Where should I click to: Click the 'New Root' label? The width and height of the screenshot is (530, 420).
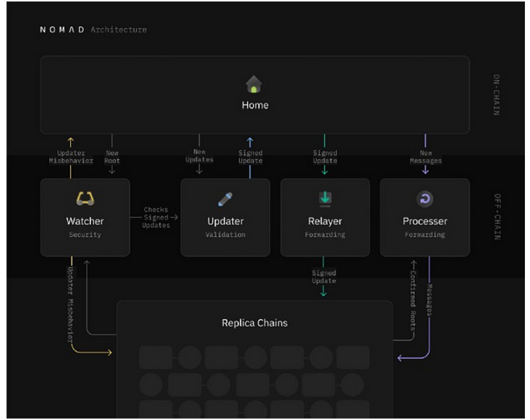(x=112, y=157)
